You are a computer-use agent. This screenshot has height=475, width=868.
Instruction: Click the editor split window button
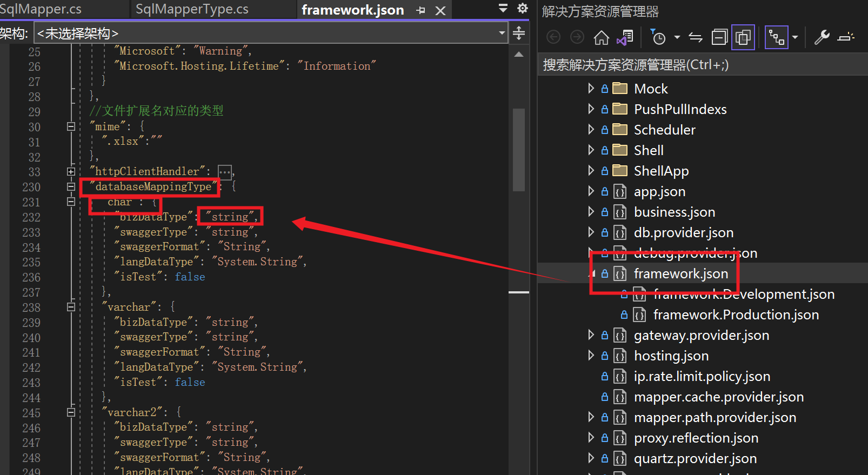tap(519, 34)
